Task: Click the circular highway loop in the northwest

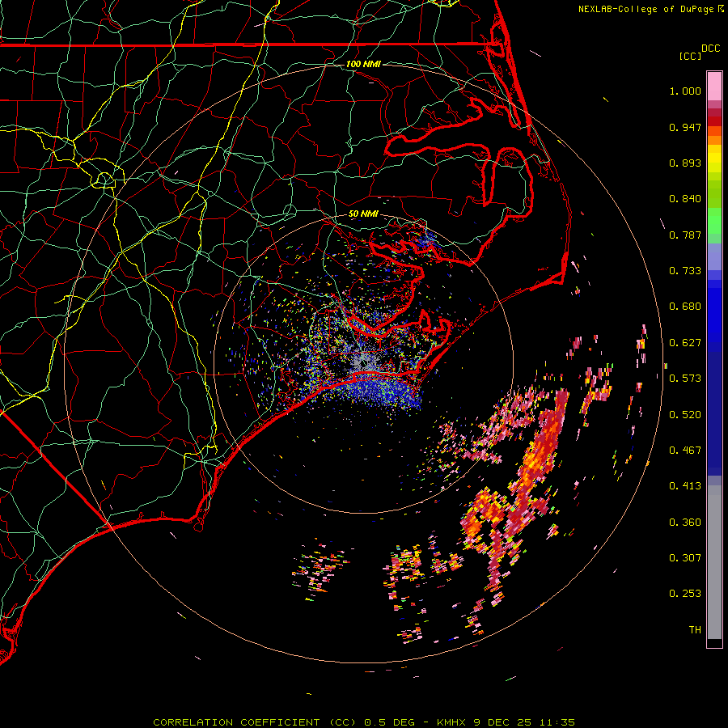Action: click(104, 180)
